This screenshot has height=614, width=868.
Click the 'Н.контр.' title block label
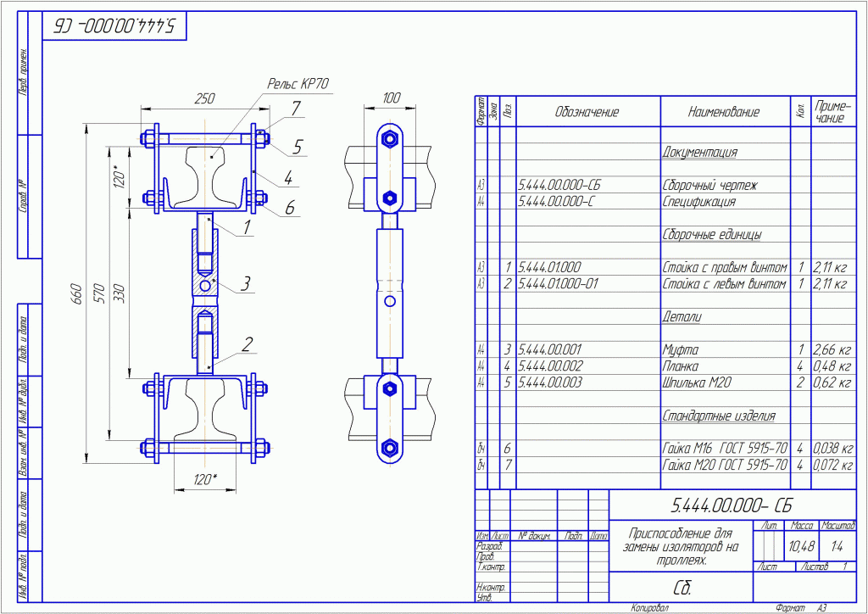coord(491,587)
